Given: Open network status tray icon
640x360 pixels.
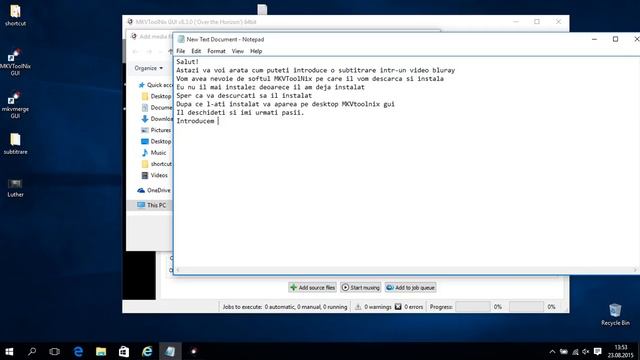Looking at the screenshot, I should click(x=575, y=351).
